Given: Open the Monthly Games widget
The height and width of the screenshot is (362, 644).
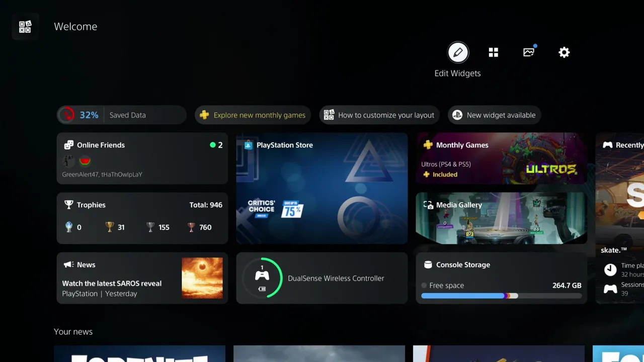Looking at the screenshot, I should pyautogui.click(x=502, y=158).
